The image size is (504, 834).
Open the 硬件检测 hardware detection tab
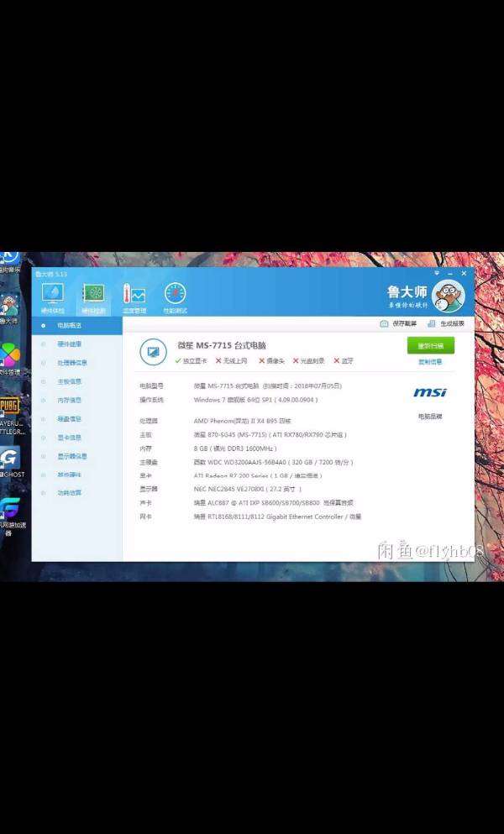point(94,298)
